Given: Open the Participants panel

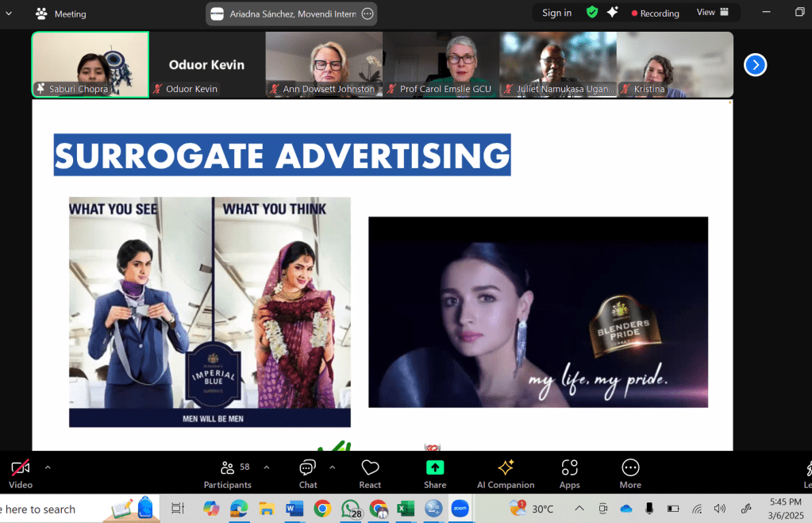Looking at the screenshot, I should (228, 474).
